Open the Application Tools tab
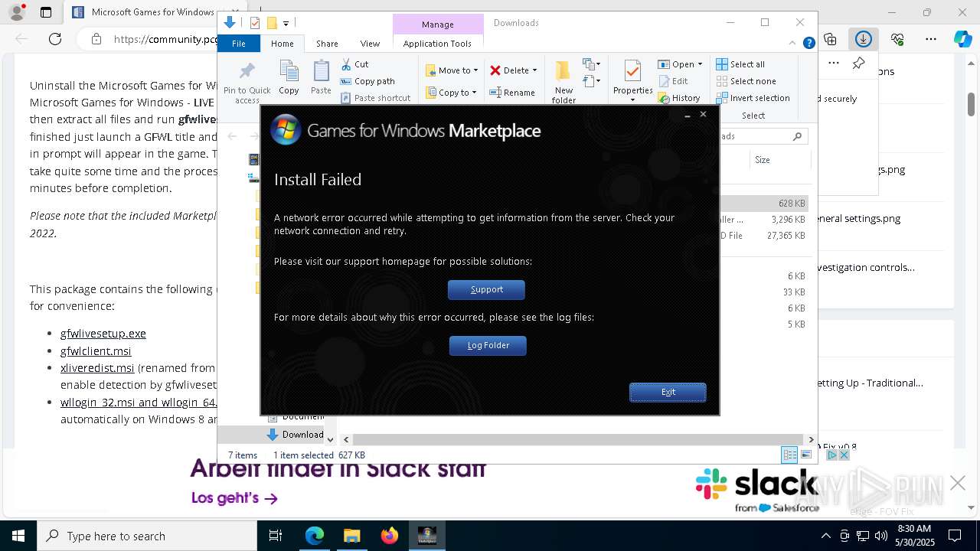Viewport: 980px width, 551px height. click(437, 44)
